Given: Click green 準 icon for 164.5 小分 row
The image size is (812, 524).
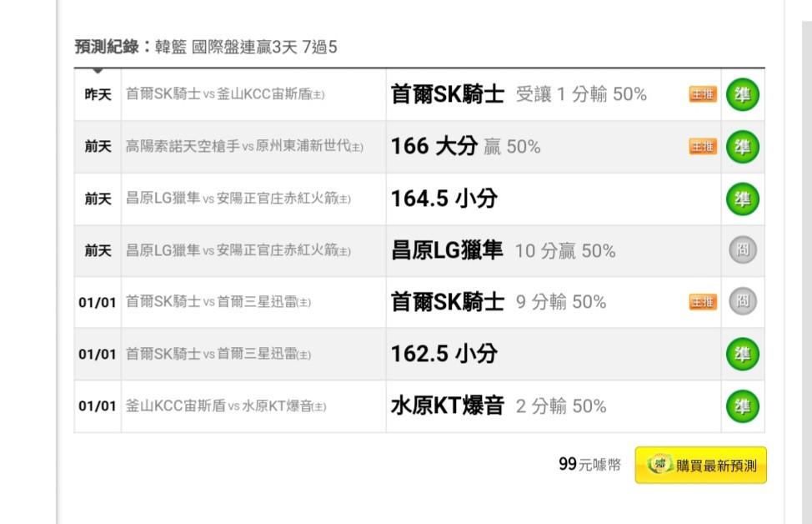Looking at the screenshot, I should [743, 199].
